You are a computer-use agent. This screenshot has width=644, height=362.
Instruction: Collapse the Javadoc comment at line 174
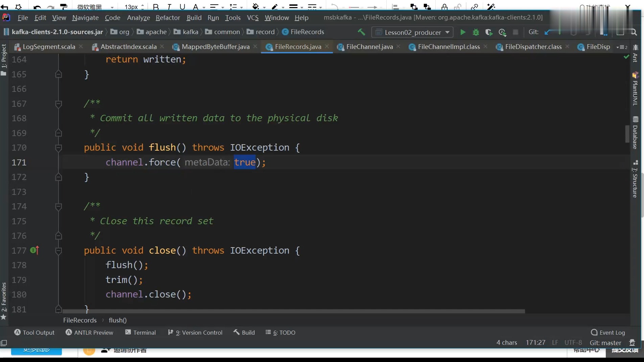click(x=58, y=207)
